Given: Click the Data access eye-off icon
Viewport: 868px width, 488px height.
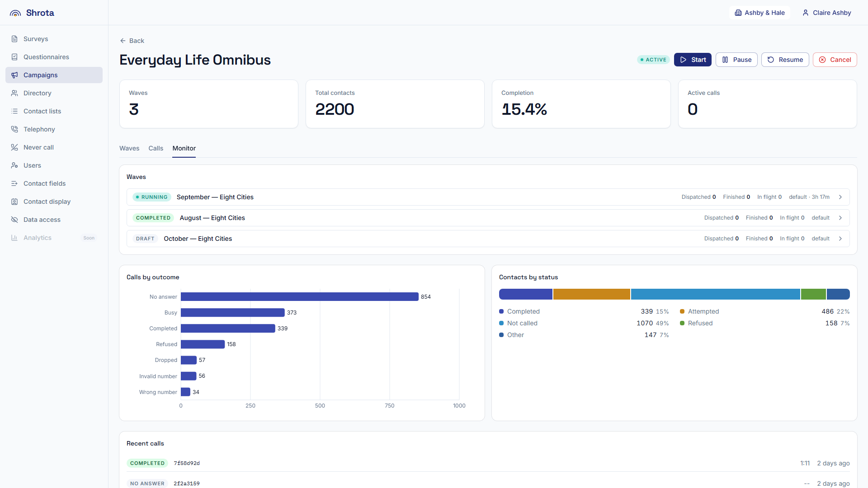Looking at the screenshot, I should coord(14,220).
